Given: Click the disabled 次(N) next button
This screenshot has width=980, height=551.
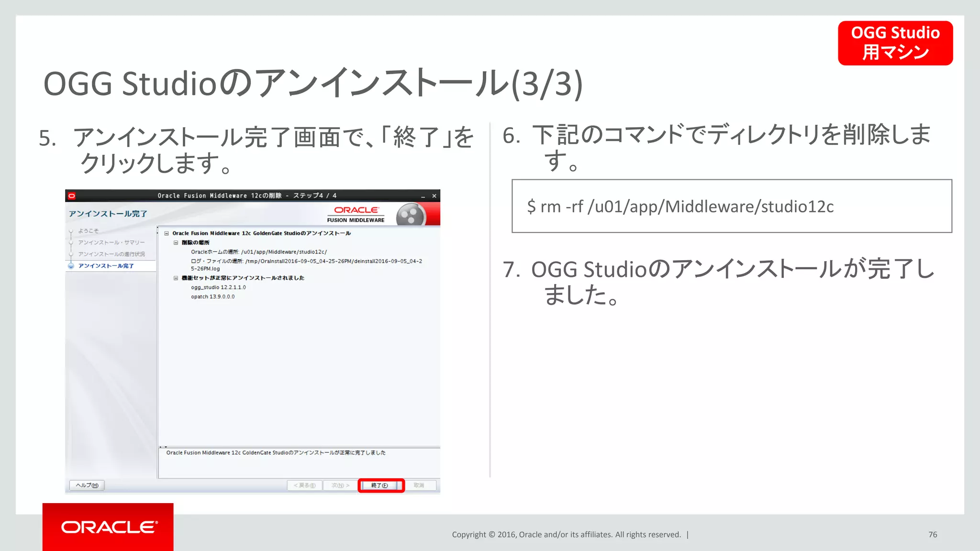Looking at the screenshot, I should [x=340, y=485].
